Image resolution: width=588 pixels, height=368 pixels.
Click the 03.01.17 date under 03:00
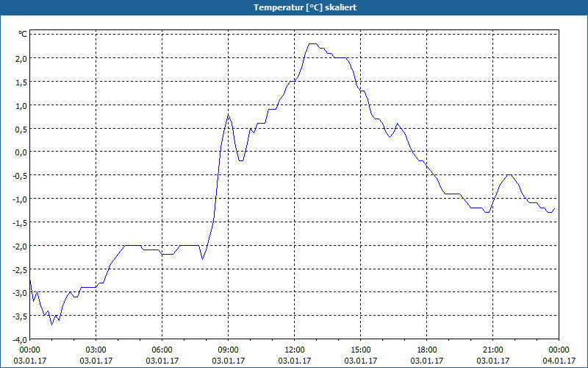coord(96,361)
